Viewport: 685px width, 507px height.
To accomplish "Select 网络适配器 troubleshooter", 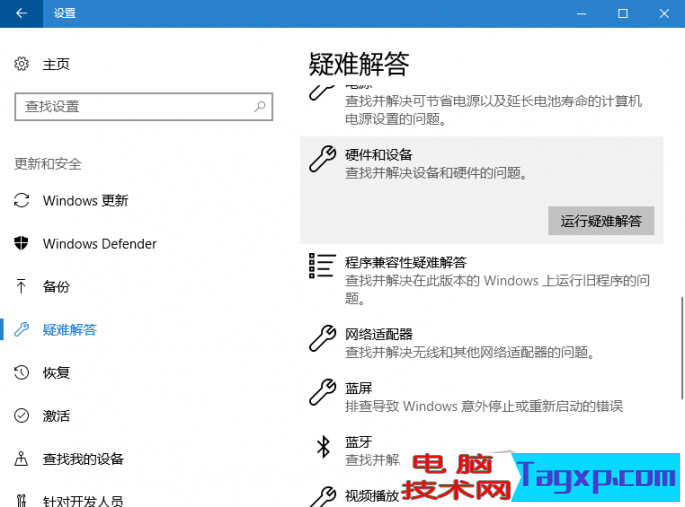I will (379, 335).
